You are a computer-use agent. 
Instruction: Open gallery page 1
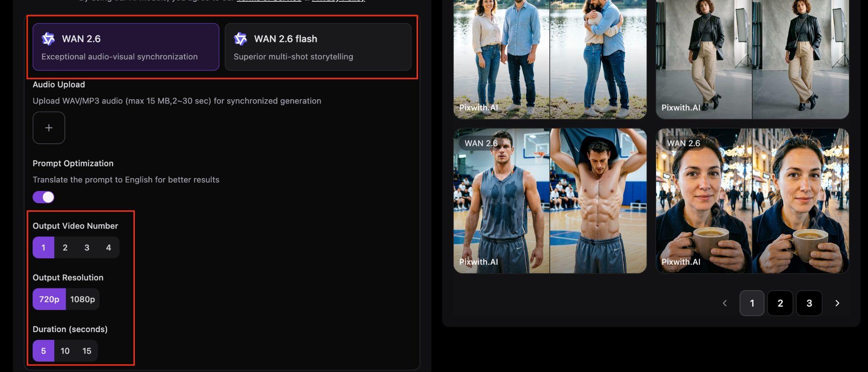click(x=752, y=303)
